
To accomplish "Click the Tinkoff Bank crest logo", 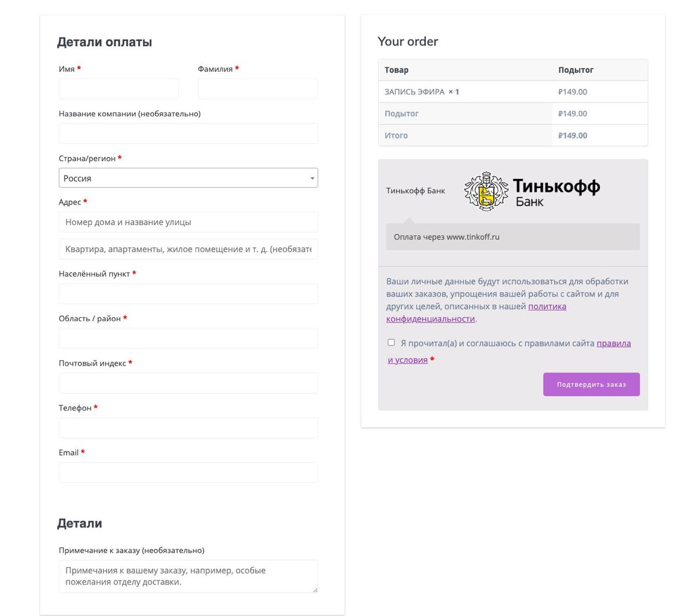I will coord(486,191).
